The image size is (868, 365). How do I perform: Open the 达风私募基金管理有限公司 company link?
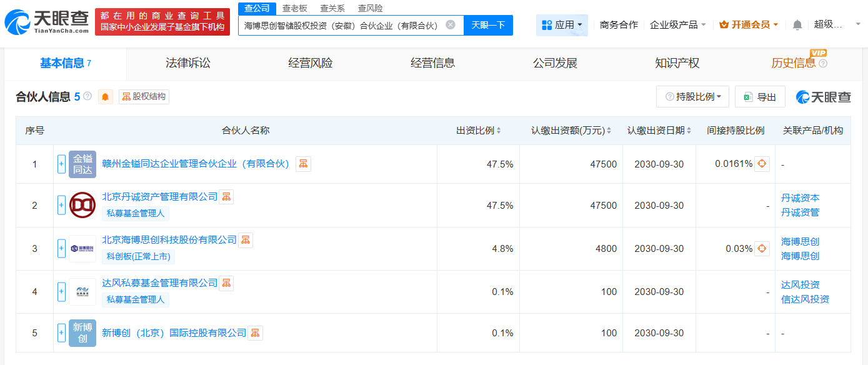tap(159, 283)
